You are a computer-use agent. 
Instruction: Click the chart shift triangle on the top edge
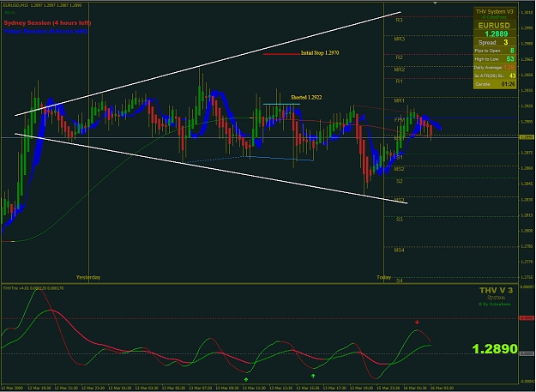click(435, 3)
